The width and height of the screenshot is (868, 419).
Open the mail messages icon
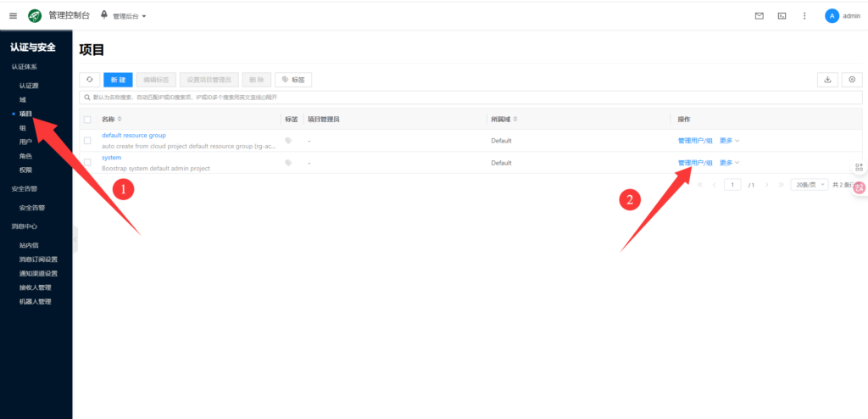pos(759,15)
